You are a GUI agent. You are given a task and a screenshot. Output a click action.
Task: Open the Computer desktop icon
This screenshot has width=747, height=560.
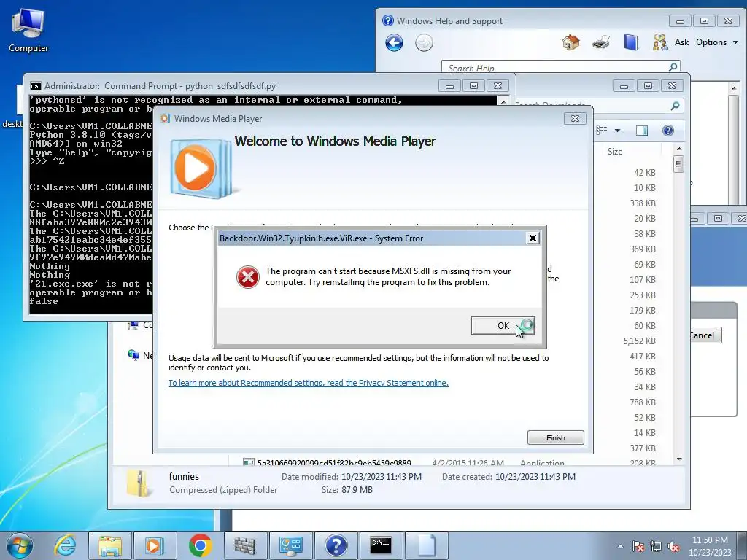28,31
